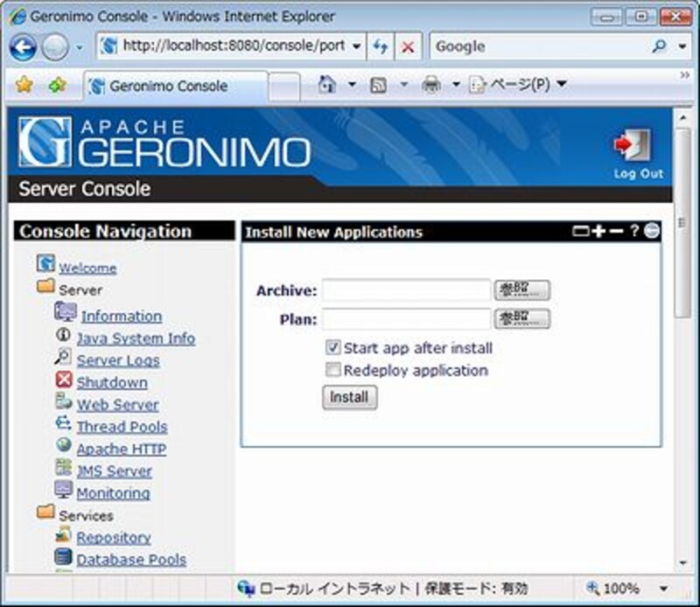Click the Favorites star icon
Viewport: 700px width, 607px height.
(24, 85)
